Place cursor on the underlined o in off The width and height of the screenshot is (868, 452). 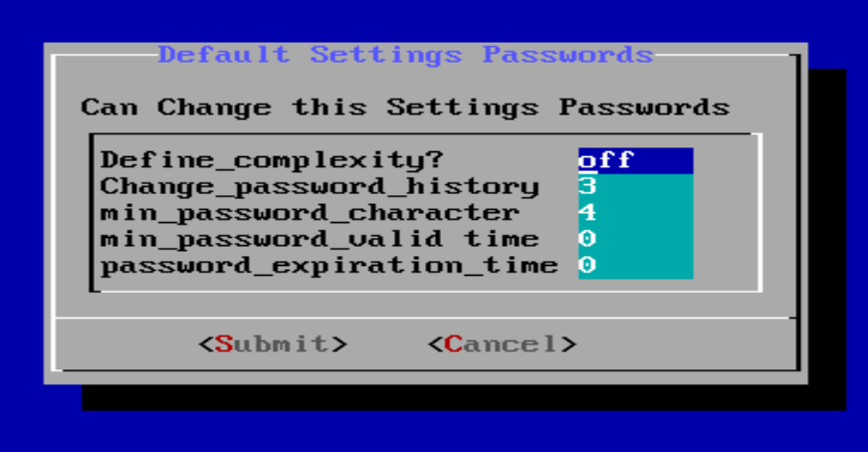[x=588, y=160]
